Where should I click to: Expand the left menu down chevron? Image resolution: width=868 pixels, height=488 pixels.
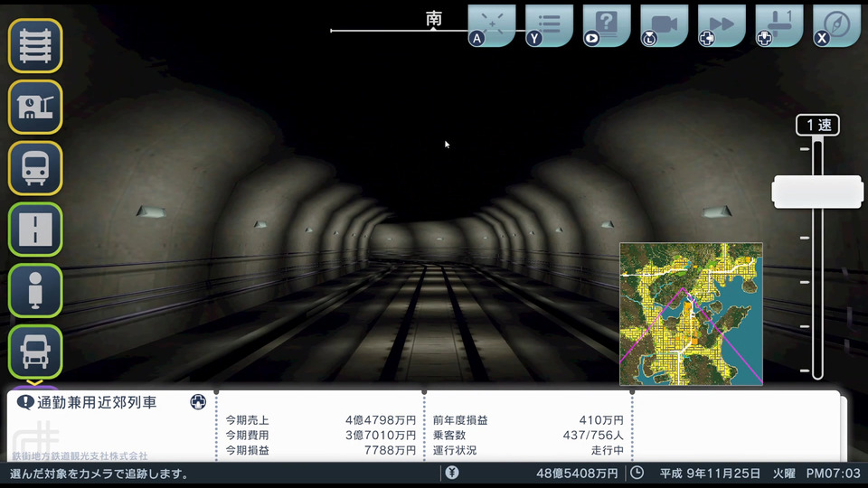tap(35, 382)
